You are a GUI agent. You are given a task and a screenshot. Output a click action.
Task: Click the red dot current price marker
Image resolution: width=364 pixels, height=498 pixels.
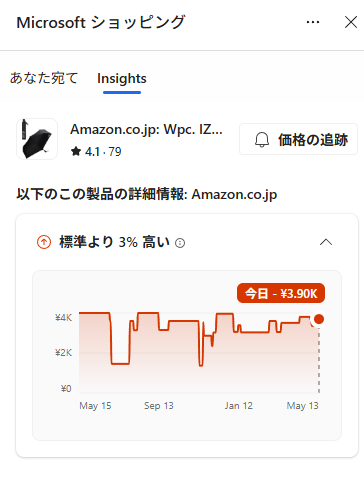[x=319, y=319]
